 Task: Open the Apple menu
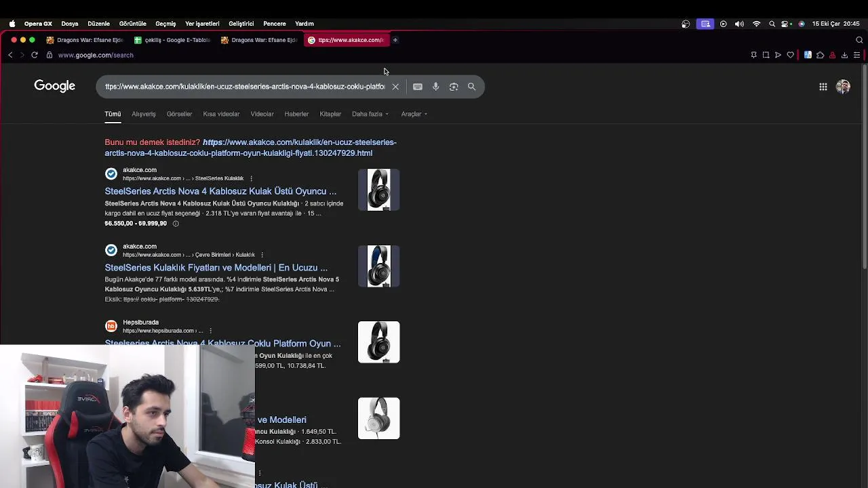(12, 24)
